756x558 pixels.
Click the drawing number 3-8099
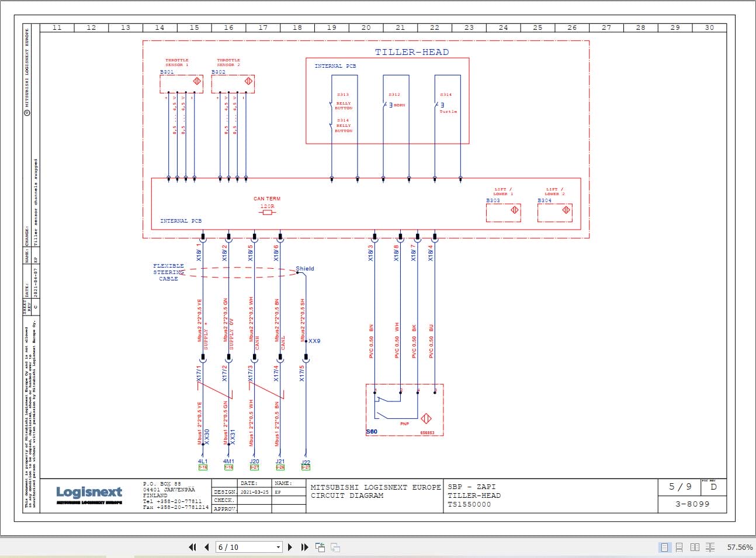(x=693, y=504)
